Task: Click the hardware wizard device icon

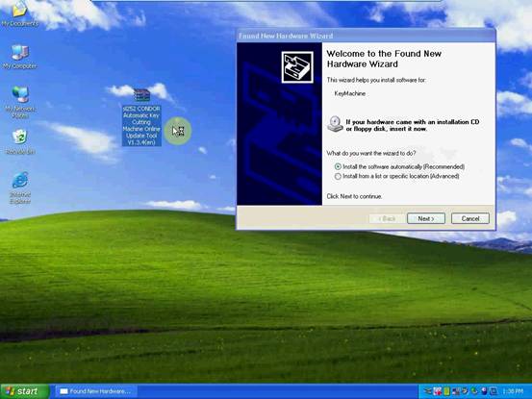Action: [297, 67]
